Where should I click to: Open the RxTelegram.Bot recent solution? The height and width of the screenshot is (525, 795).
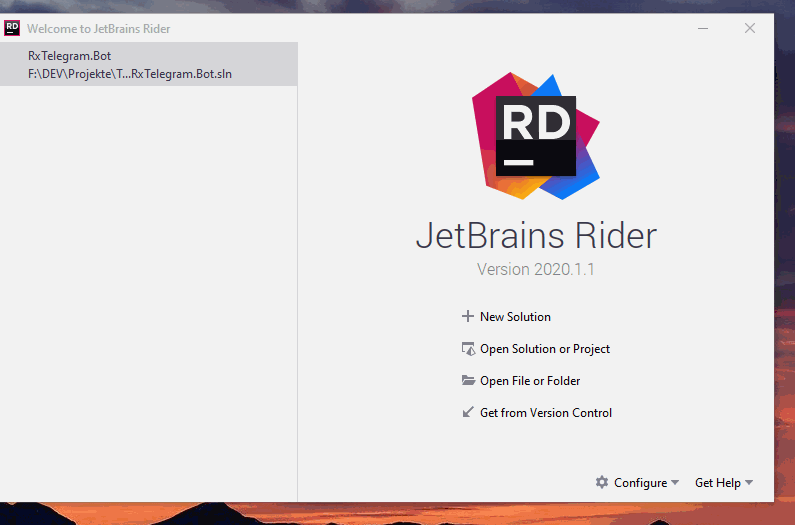[149, 64]
